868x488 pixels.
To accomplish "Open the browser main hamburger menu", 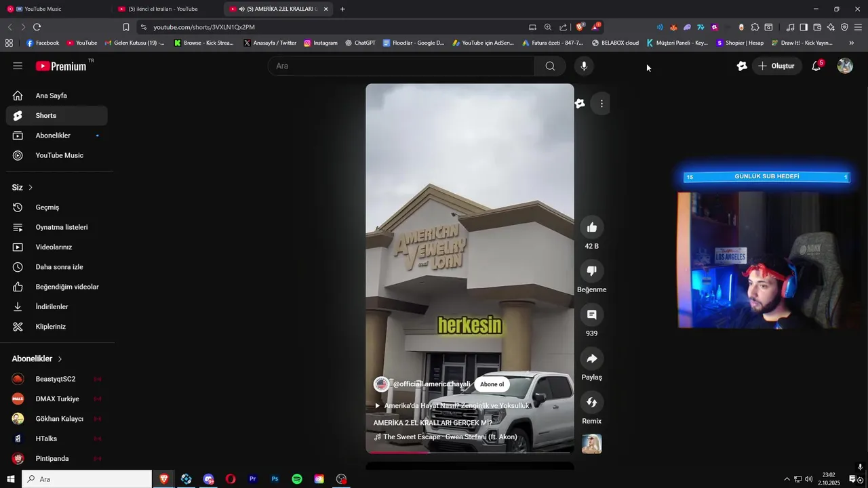I will tap(859, 27).
